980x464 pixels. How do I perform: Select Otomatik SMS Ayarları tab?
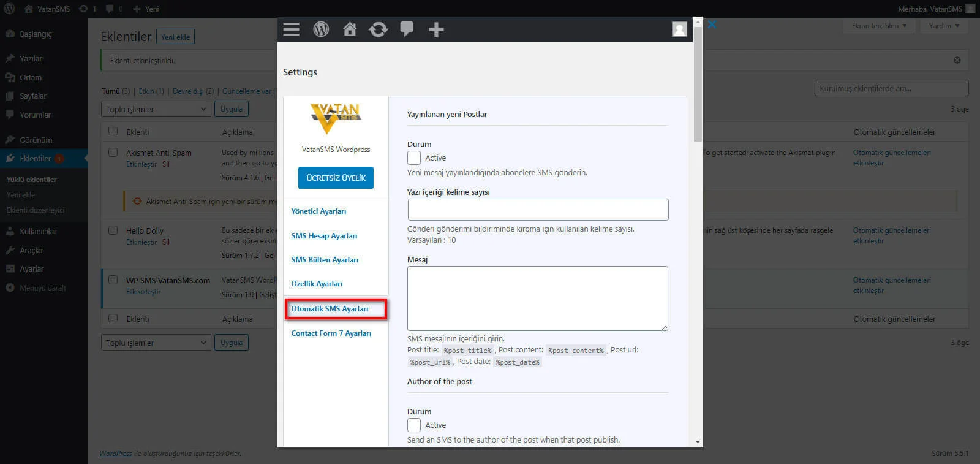[x=330, y=309]
